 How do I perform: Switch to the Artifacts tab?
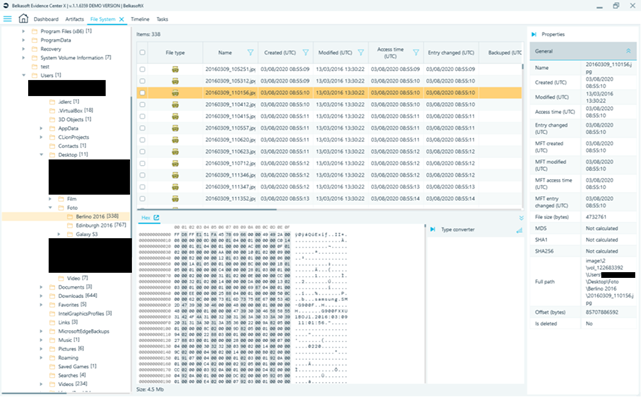(x=74, y=19)
